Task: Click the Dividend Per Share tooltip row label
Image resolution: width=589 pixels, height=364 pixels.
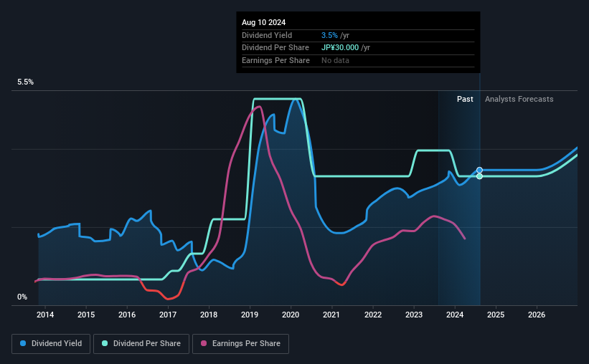Action: coord(275,48)
